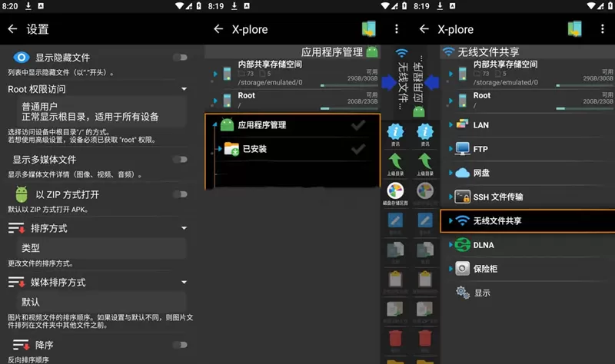Tap 29GB/30GB usage bar in middle screen
615x364 pixels.
pyautogui.click(x=349, y=85)
